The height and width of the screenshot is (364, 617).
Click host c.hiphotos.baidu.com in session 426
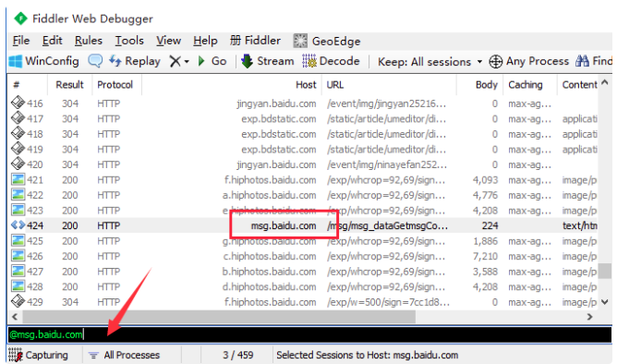tap(269, 257)
